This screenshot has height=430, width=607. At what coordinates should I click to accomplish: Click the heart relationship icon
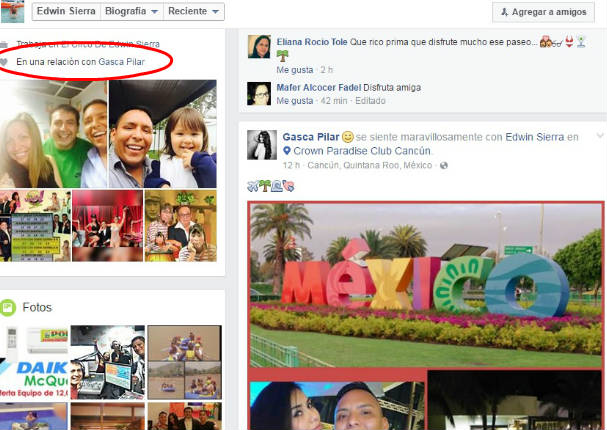click(5, 62)
